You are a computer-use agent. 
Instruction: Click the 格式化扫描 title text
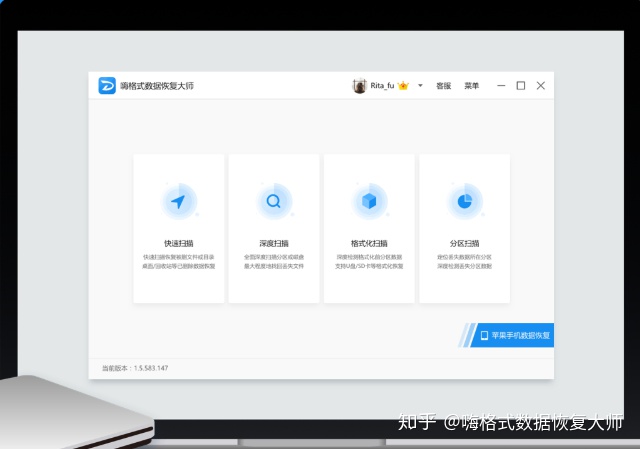click(x=369, y=244)
